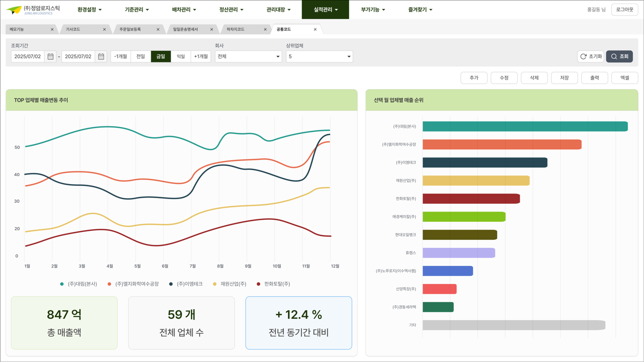Select the 금일 period toggle
The height and width of the screenshot is (362, 644).
(x=161, y=56)
